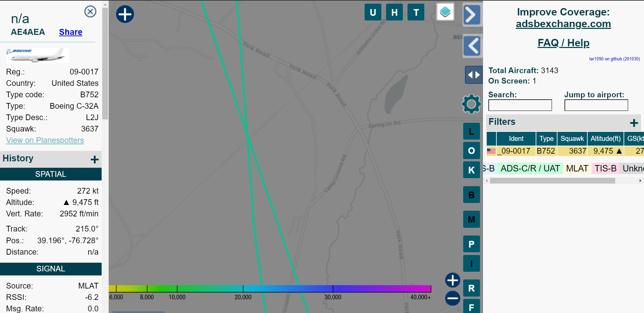Sort table by Altitude(ft) column header
Viewport: 644px width, 313px height.
point(605,139)
